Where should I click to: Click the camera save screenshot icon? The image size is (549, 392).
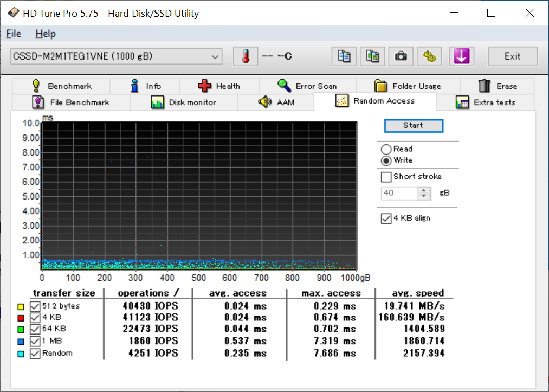coord(401,56)
